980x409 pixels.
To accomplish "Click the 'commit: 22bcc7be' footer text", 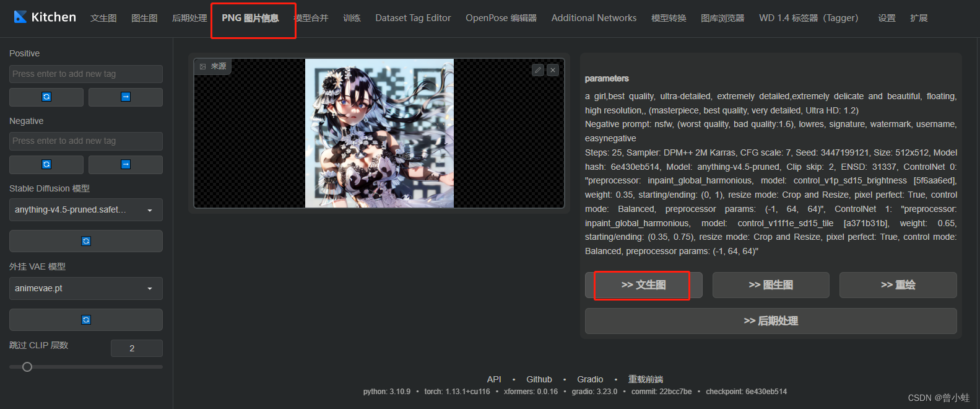I will [661, 392].
